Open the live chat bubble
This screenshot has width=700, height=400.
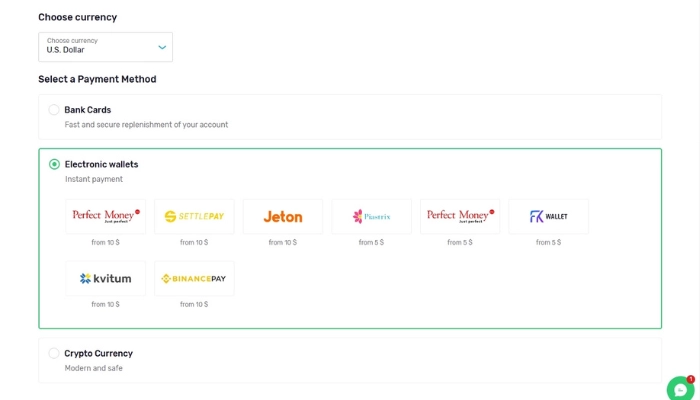click(680, 389)
